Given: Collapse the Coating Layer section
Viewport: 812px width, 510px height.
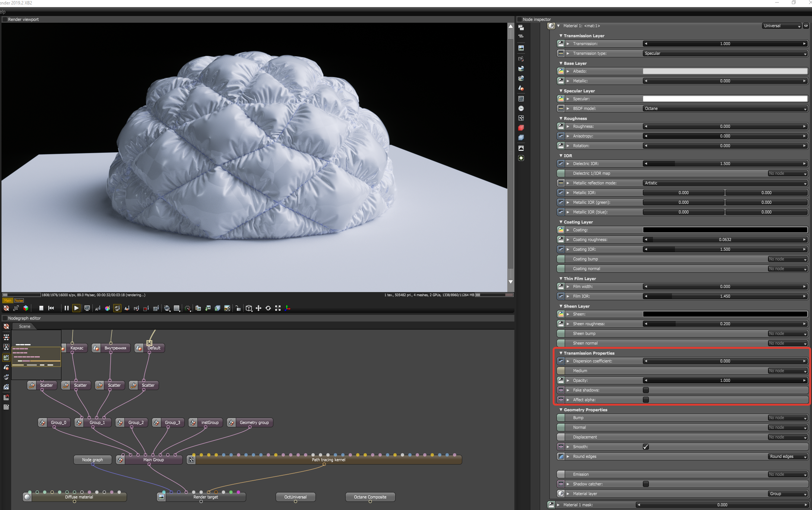Looking at the screenshot, I should coord(561,222).
